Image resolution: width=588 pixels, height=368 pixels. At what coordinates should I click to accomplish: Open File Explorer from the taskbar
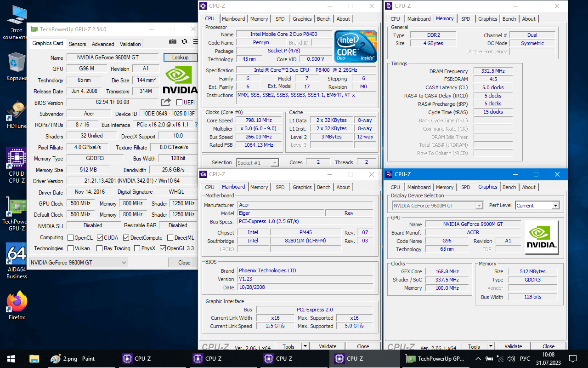click(x=34, y=359)
